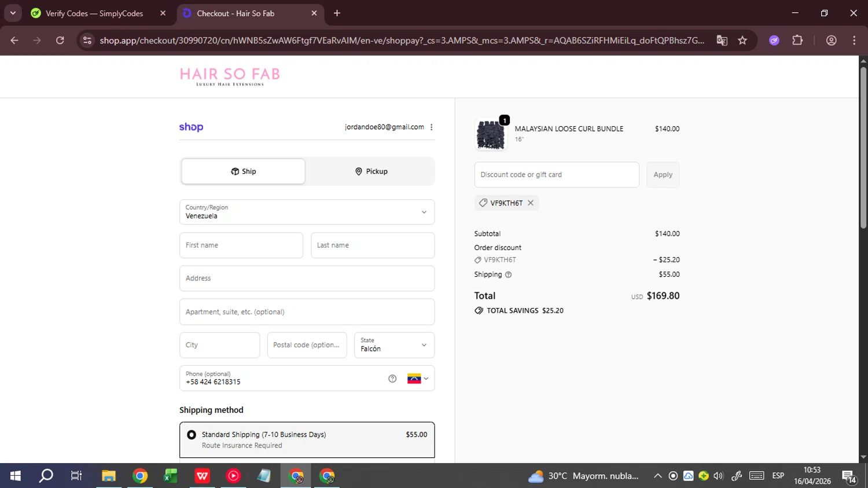The image size is (868, 488).
Task: Open Excel from the taskbar
Action: [x=171, y=476]
